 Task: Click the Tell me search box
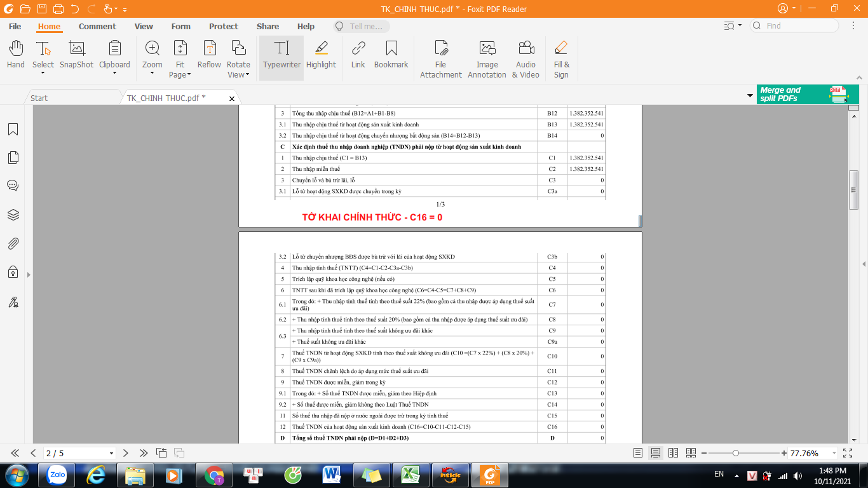(362, 26)
